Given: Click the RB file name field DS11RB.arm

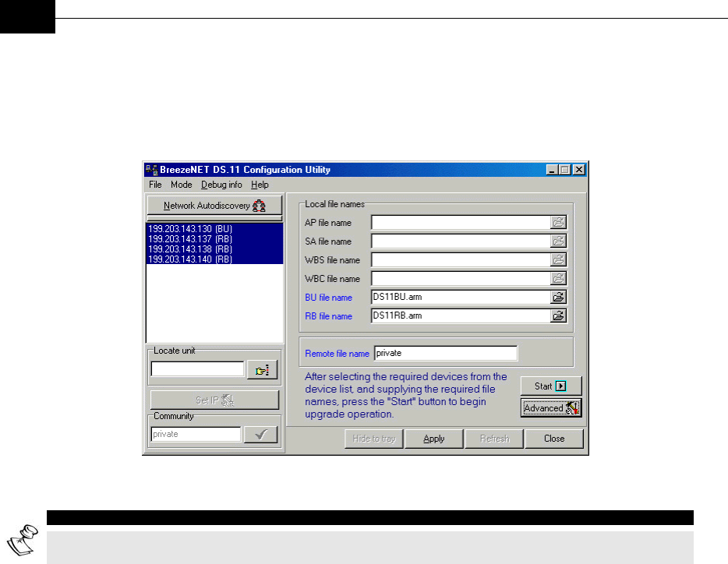Looking at the screenshot, I should [461, 315].
